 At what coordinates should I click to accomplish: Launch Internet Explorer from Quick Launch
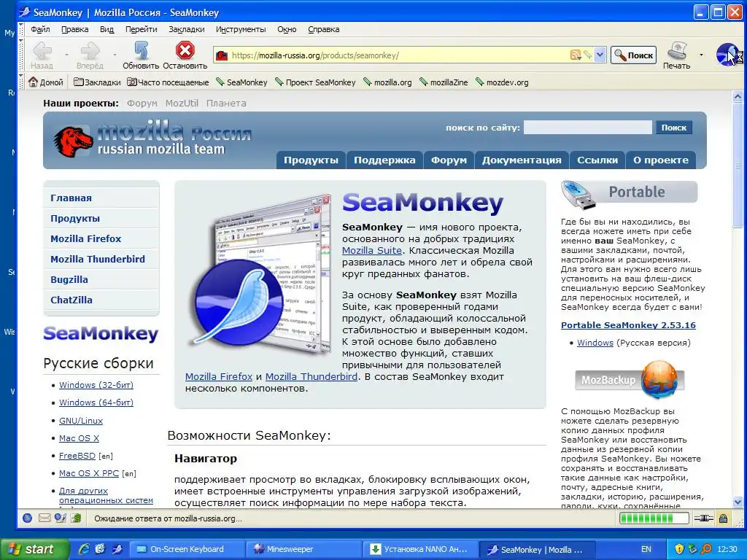(x=83, y=549)
